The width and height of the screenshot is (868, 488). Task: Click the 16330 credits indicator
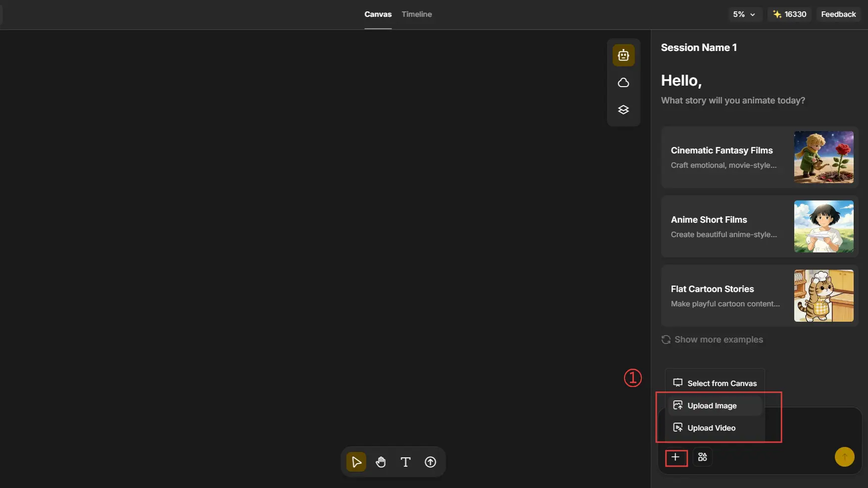(790, 14)
